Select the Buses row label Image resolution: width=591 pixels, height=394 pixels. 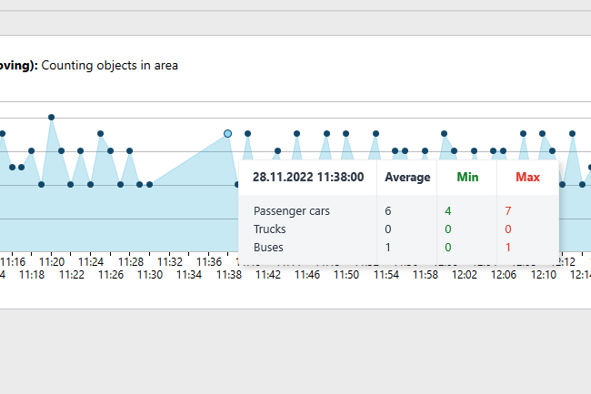(x=268, y=247)
